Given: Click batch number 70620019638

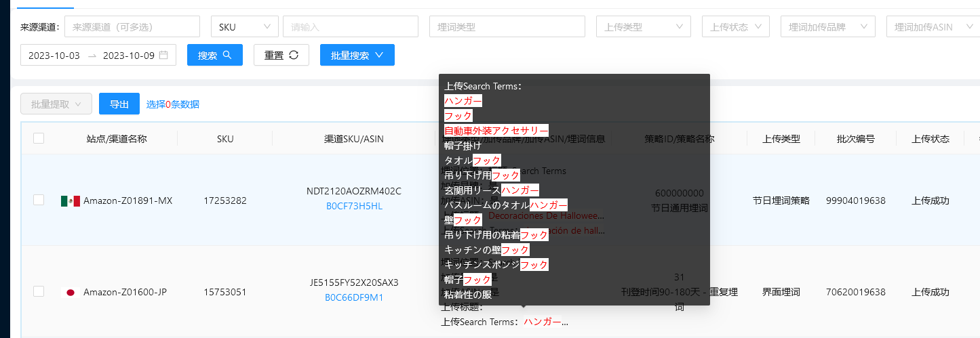Looking at the screenshot, I should [856, 292].
